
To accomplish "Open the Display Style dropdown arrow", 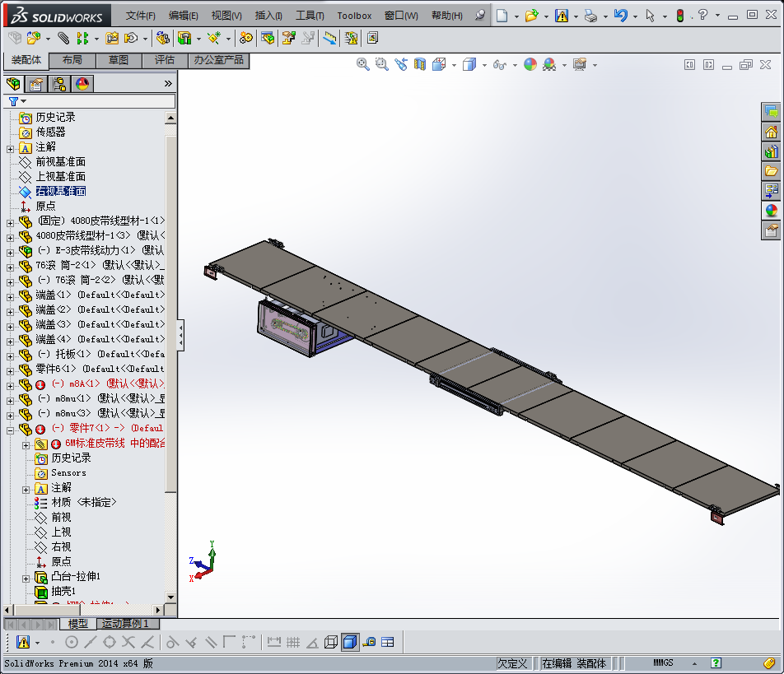I will (484, 66).
